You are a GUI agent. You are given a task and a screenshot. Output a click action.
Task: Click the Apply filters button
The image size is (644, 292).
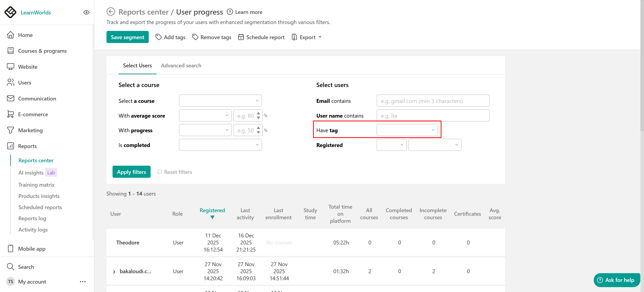pyautogui.click(x=131, y=172)
